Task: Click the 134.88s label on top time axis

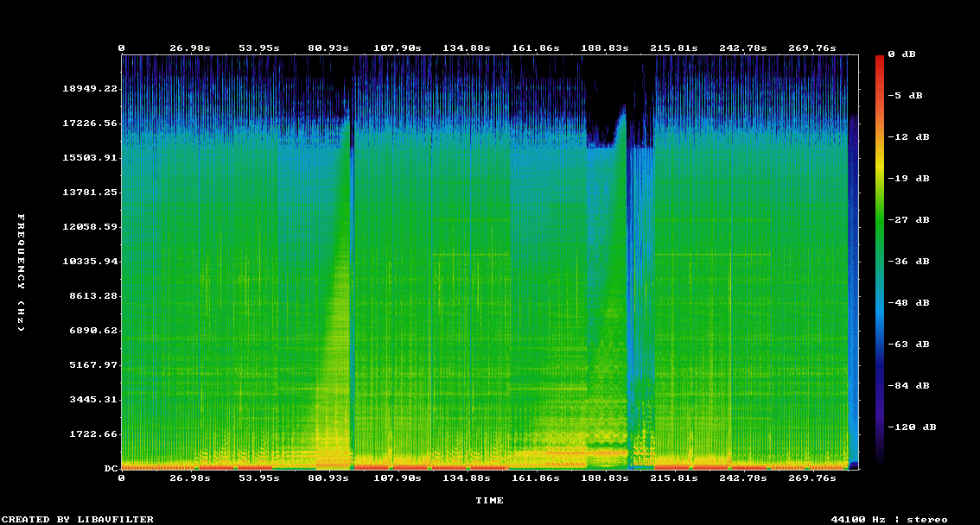Action: [x=465, y=48]
